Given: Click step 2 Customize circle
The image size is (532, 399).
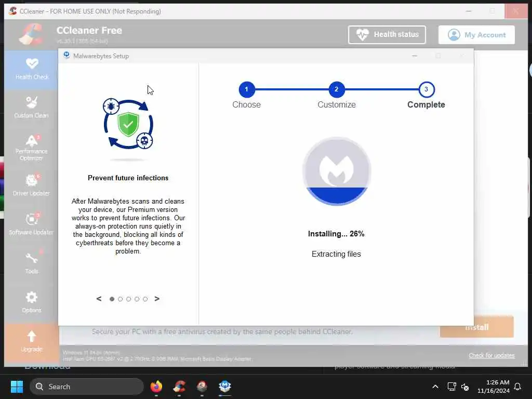Looking at the screenshot, I should [x=336, y=89].
